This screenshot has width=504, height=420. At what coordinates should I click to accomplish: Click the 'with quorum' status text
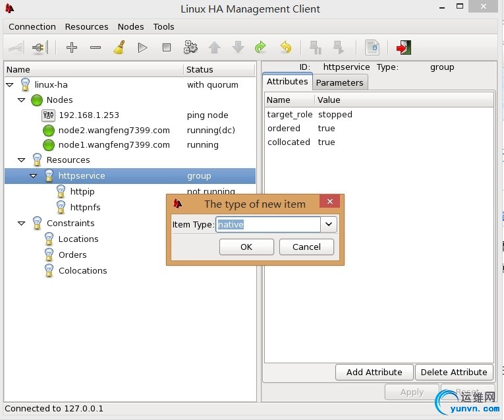click(212, 85)
